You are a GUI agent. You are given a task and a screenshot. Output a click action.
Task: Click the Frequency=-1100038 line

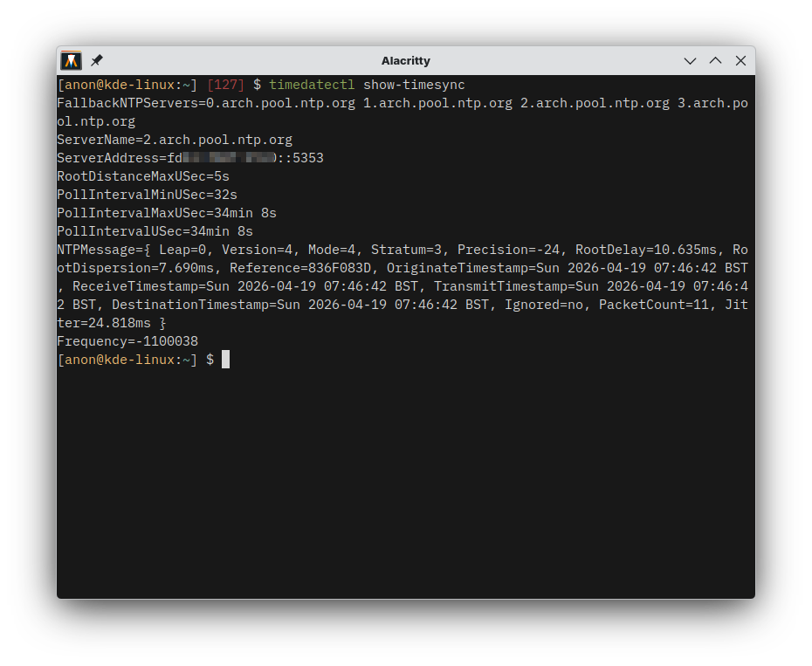pyautogui.click(x=127, y=341)
